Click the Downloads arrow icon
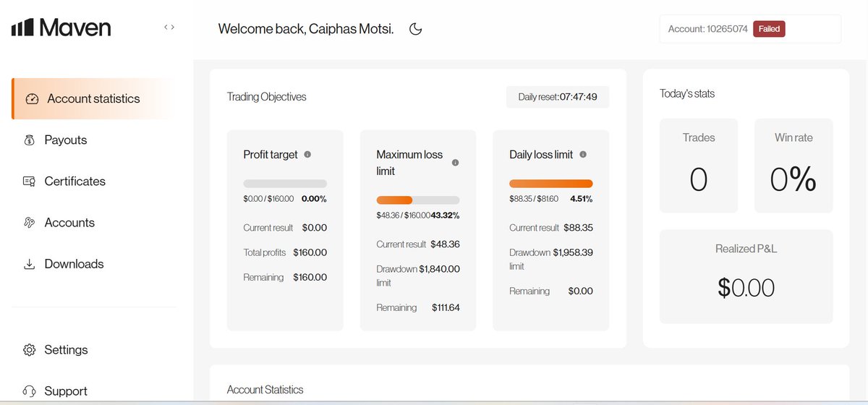 pyautogui.click(x=30, y=264)
